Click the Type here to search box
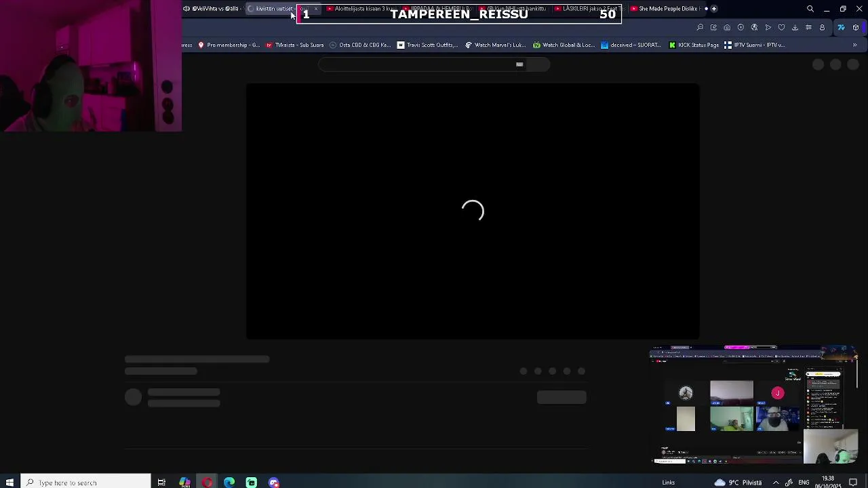The image size is (868, 488). coord(85,483)
